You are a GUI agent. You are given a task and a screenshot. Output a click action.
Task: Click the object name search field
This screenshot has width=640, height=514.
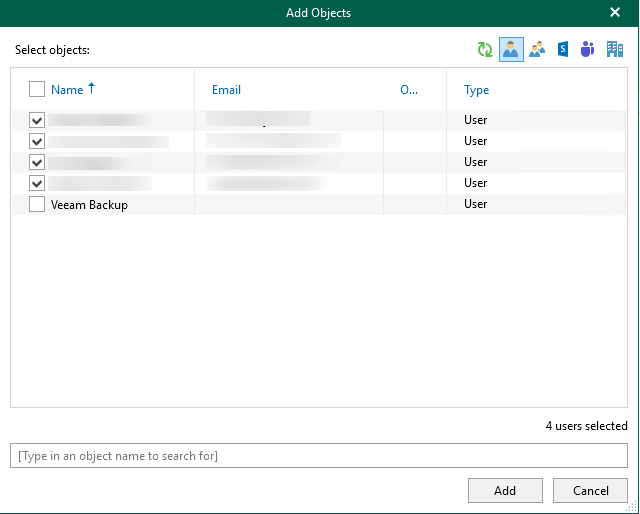[x=319, y=456]
